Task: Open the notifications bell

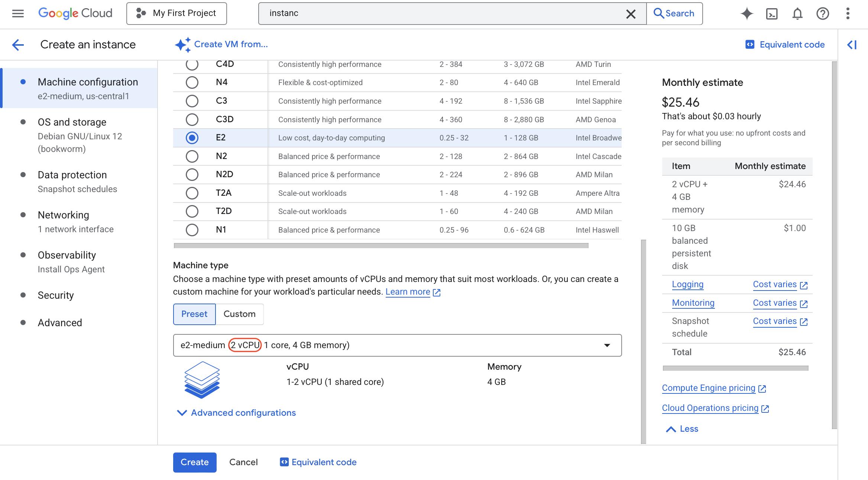Action: tap(797, 13)
